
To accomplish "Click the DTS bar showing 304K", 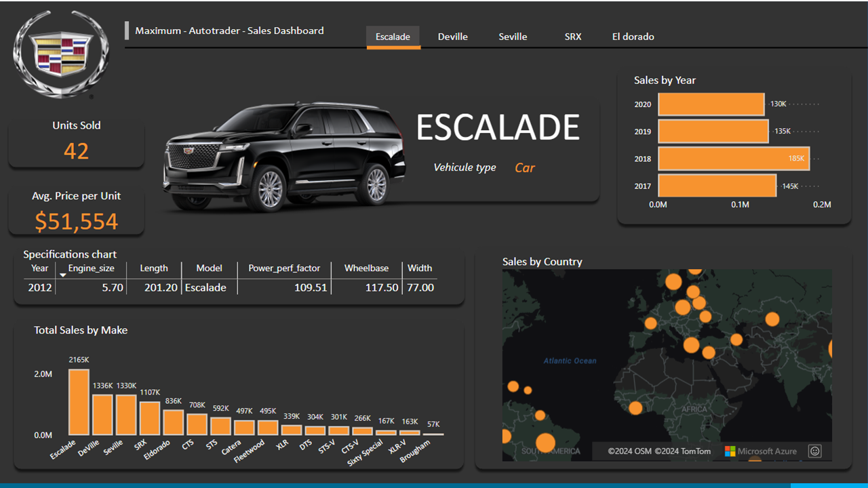I will click(x=315, y=430).
